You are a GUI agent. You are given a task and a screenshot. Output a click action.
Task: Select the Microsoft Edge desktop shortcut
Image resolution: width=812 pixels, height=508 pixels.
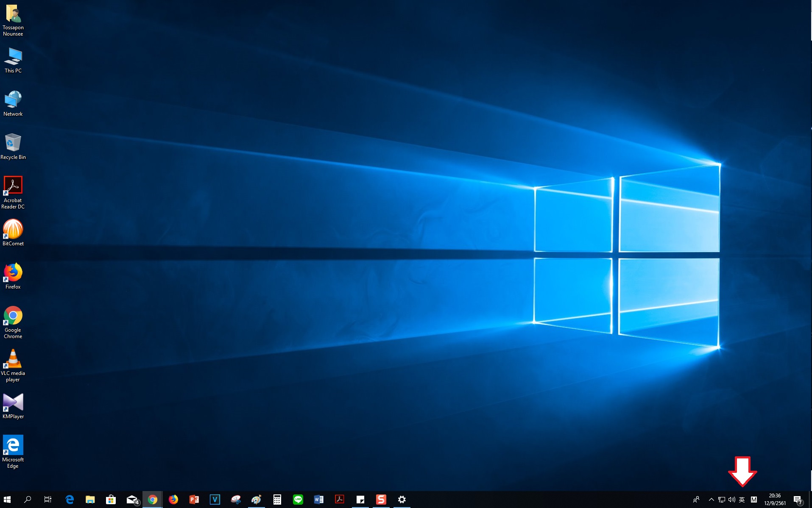click(x=13, y=452)
